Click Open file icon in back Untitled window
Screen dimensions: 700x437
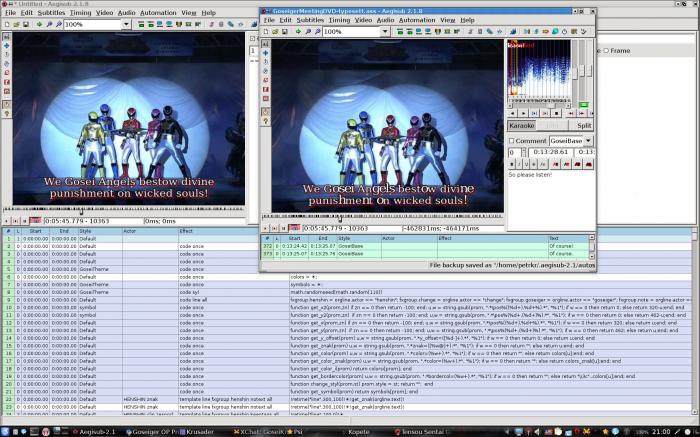(x=17, y=24)
